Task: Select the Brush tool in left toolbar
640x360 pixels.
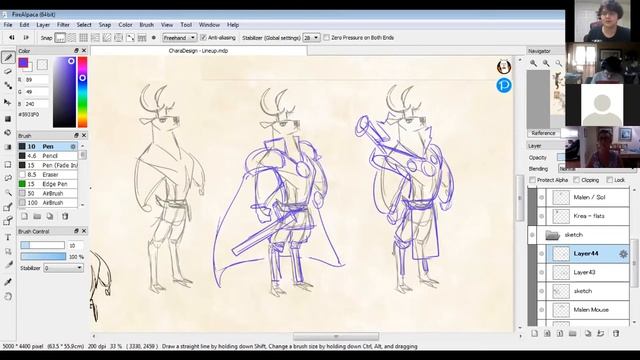Action: [8, 58]
